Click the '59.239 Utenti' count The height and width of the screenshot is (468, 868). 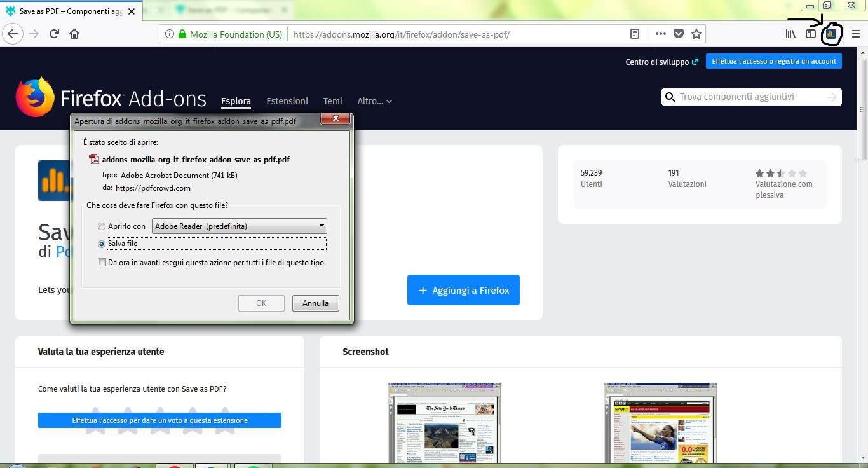pyautogui.click(x=592, y=178)
